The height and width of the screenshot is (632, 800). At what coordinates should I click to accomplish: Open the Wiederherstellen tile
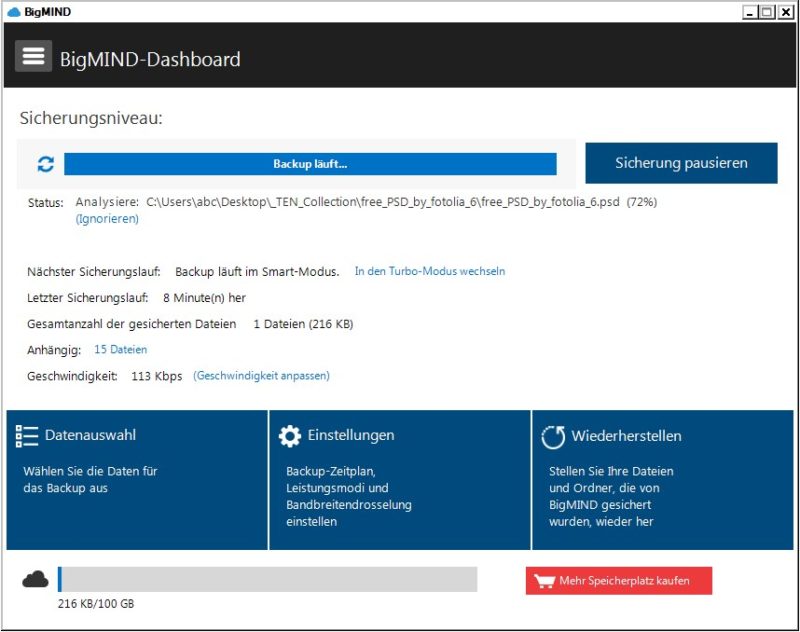tap(663, 480)
